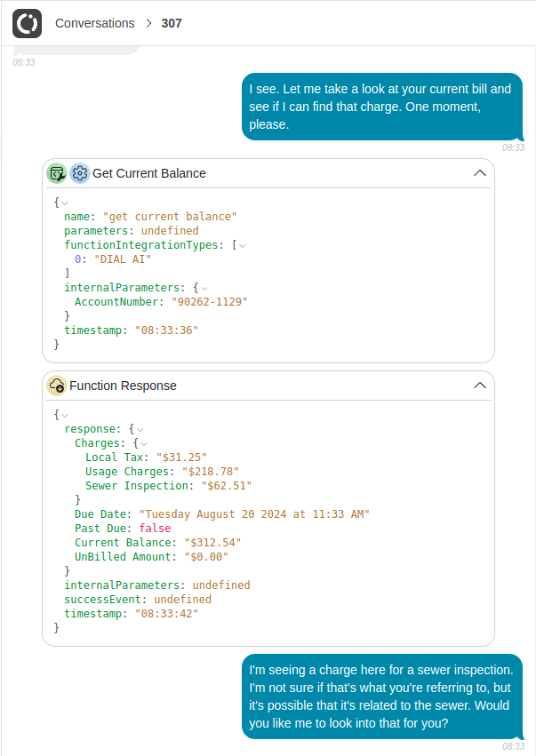The image size is (536, 756).
Task: Collapse root object in Get Current Balance JSON
Action: click(65, 203)
